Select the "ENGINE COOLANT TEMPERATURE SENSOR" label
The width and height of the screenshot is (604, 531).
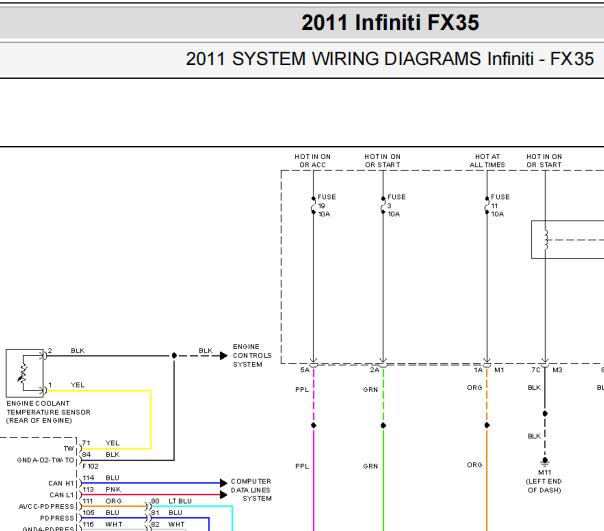(48, 412)
